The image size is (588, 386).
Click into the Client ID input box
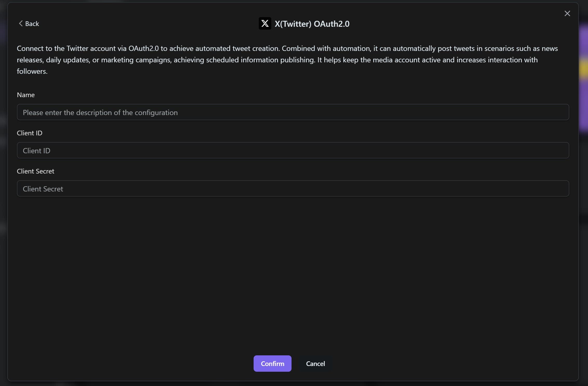(x=293, y=150)
